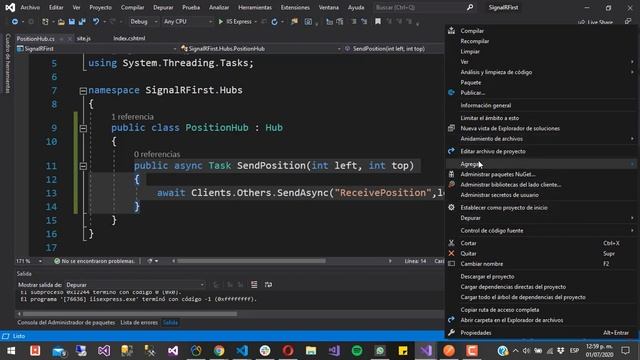Click the Output panel horizontal scrollbar
This screenshot has width=640, height=360.
130,314
